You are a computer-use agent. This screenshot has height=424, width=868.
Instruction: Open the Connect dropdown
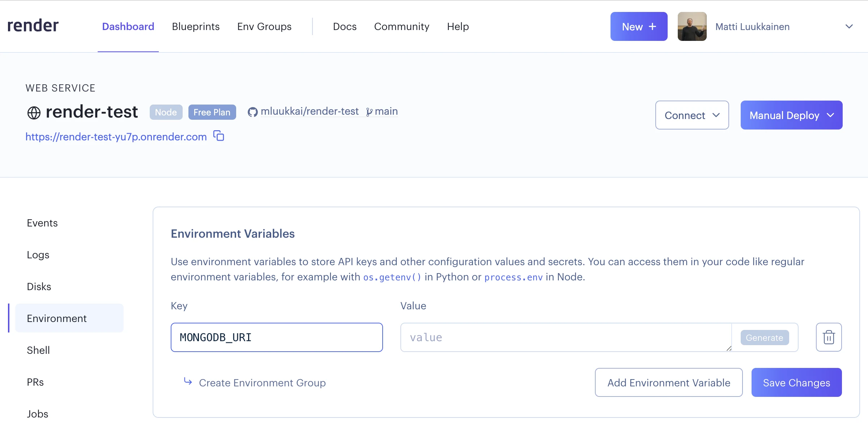(692, 115)
